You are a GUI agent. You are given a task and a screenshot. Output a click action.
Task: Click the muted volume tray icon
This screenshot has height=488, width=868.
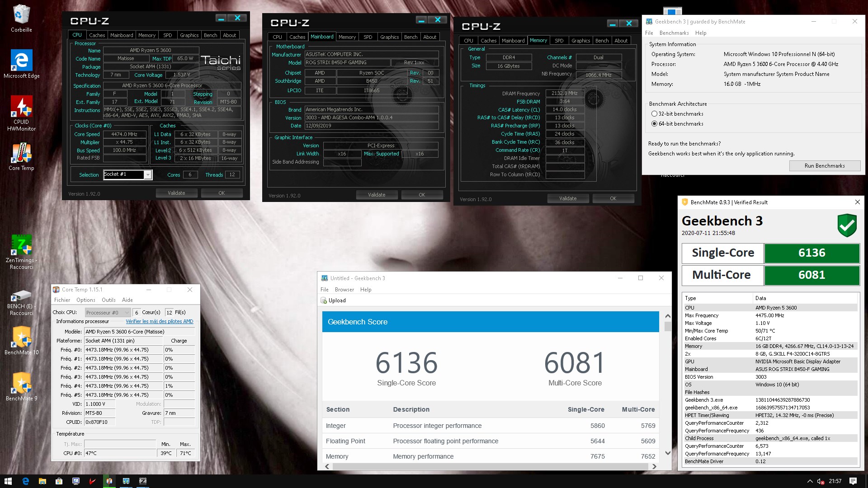coord(820,481)
